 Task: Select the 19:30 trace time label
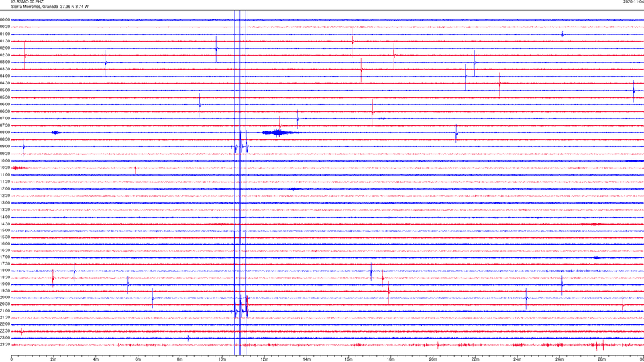(5, 290)
